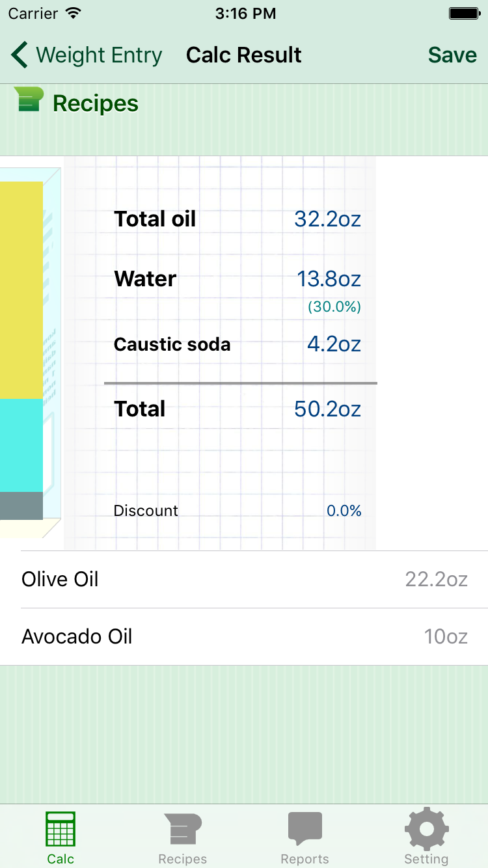Image resolution: width=488 pixels, height=868 pixels.
Task: Save the calculation result
Action: 452,55
